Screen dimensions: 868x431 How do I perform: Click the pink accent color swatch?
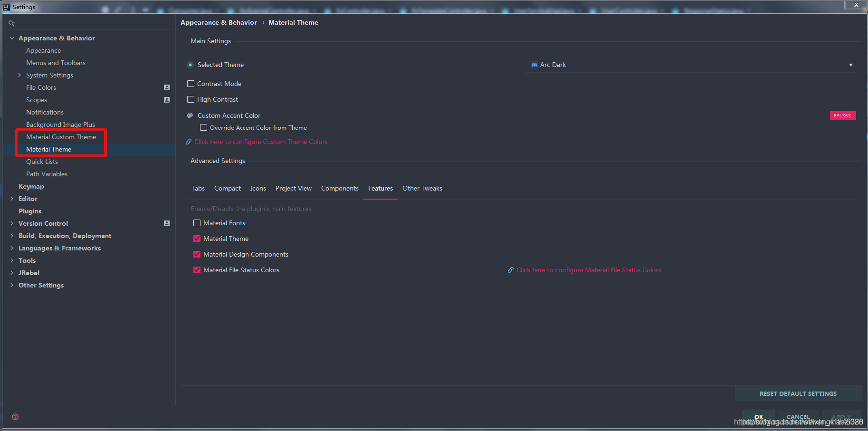843,115
